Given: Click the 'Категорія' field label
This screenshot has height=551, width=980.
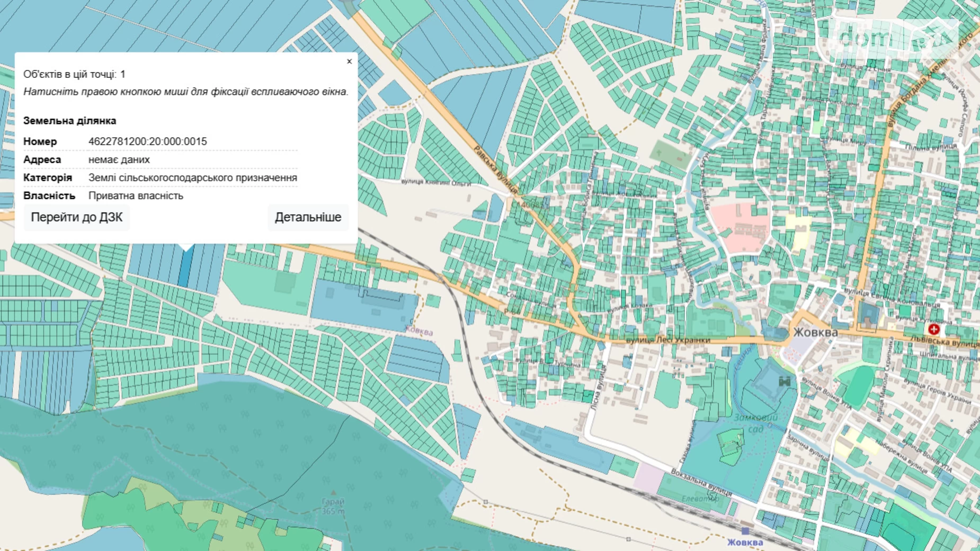Looking at the screenshot, I should (48, 177).
